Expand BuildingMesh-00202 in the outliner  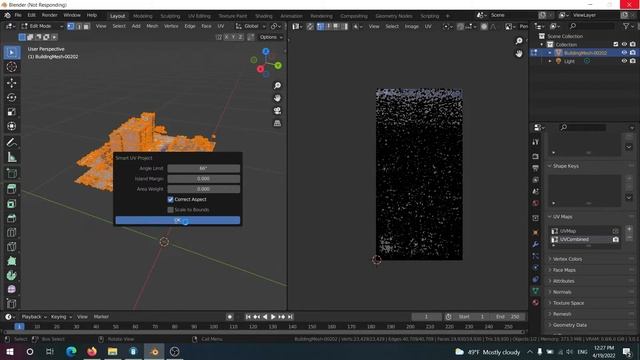[x=550, y=53]
